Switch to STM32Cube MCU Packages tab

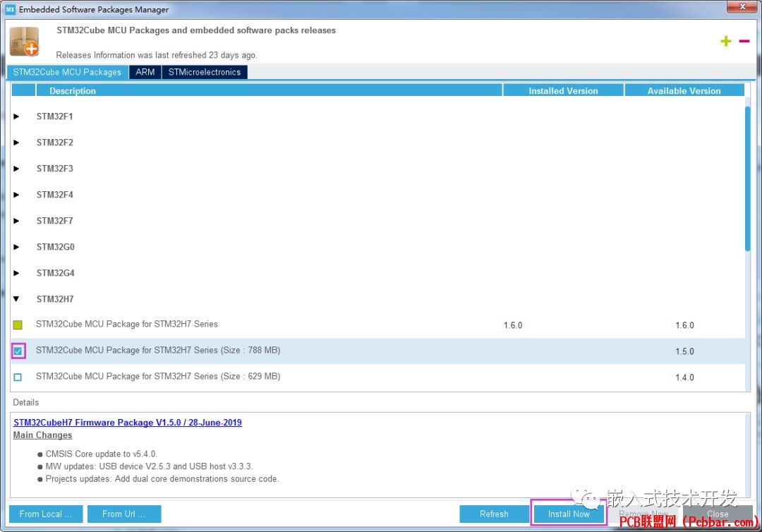[68, 72]
